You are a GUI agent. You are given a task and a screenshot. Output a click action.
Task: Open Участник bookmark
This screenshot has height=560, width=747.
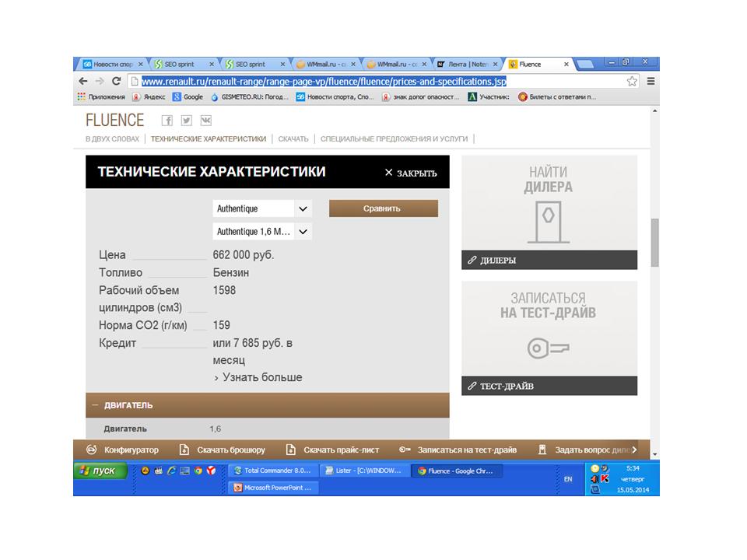(489, 96)
